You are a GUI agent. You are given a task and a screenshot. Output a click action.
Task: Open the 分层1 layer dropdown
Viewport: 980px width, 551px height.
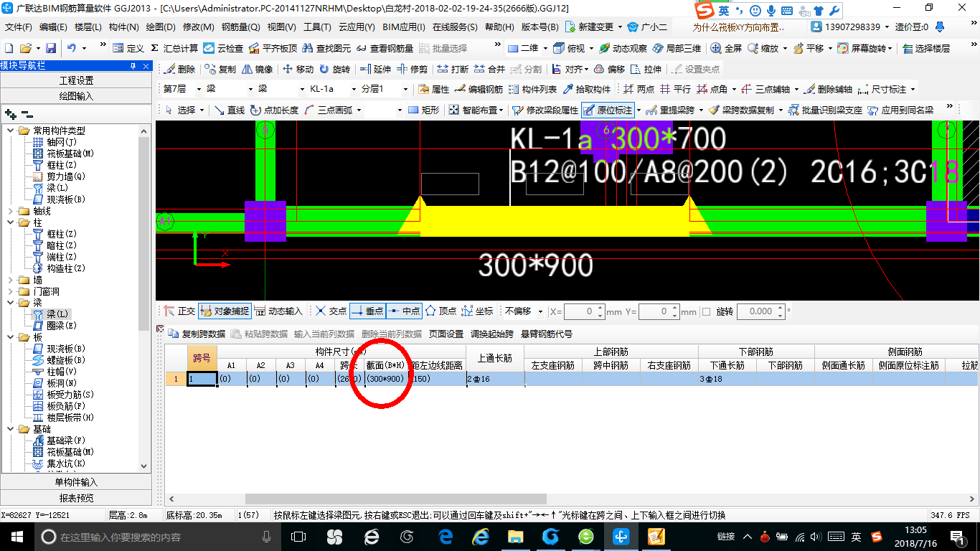point(405,90)
